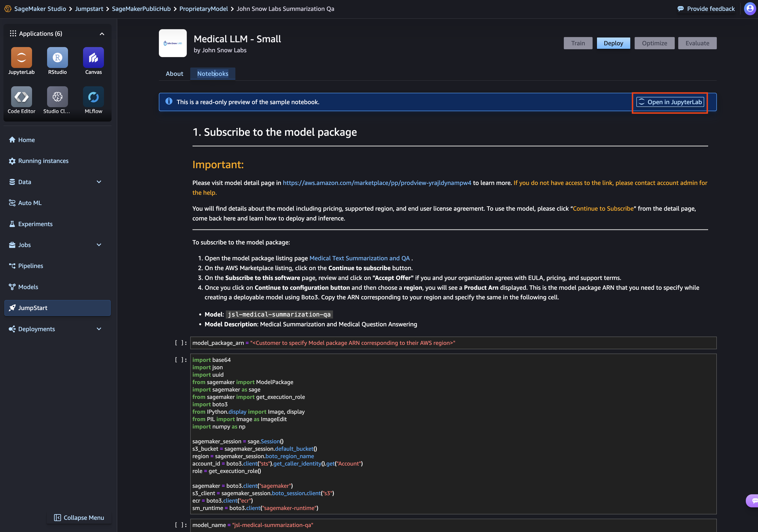Go to Running instances in sidebar

click(43, 161)
